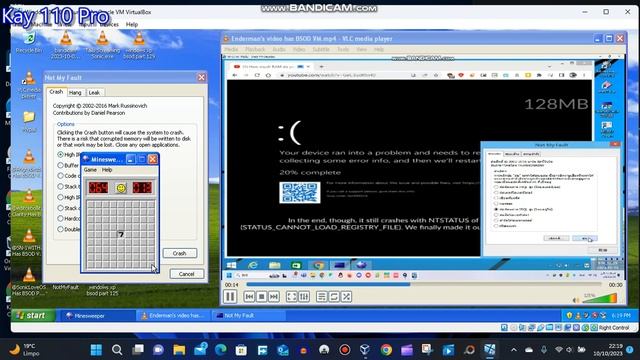This screenshot has height=360, width=640.
Task: Expand the system tray hidden icons chevron
Action: [514, 350]
